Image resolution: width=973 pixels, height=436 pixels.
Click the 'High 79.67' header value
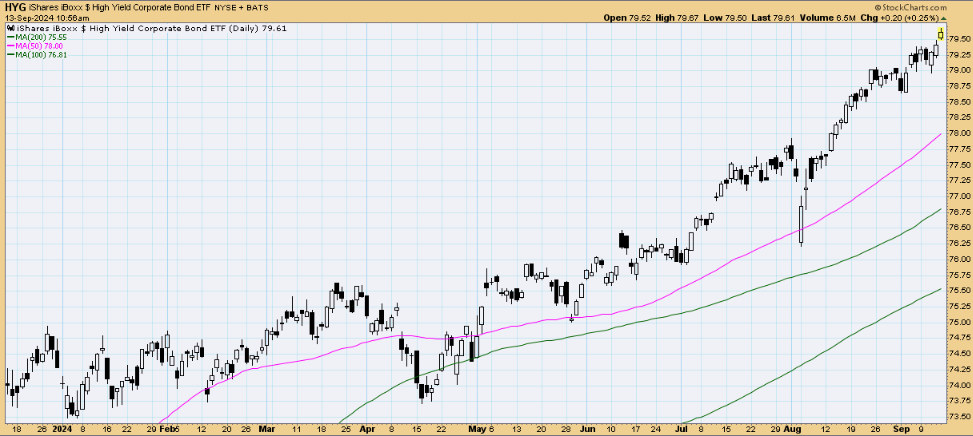tap(679, 19)
